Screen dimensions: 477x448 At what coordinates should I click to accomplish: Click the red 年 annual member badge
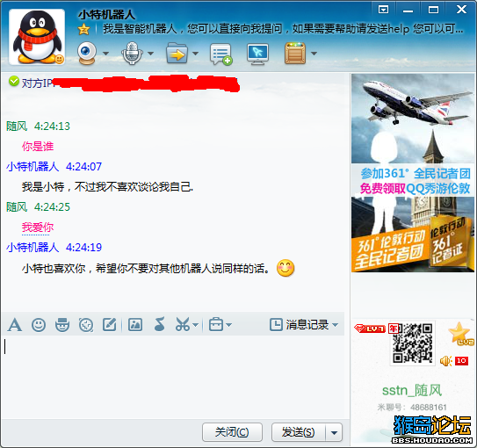point(394,329)
